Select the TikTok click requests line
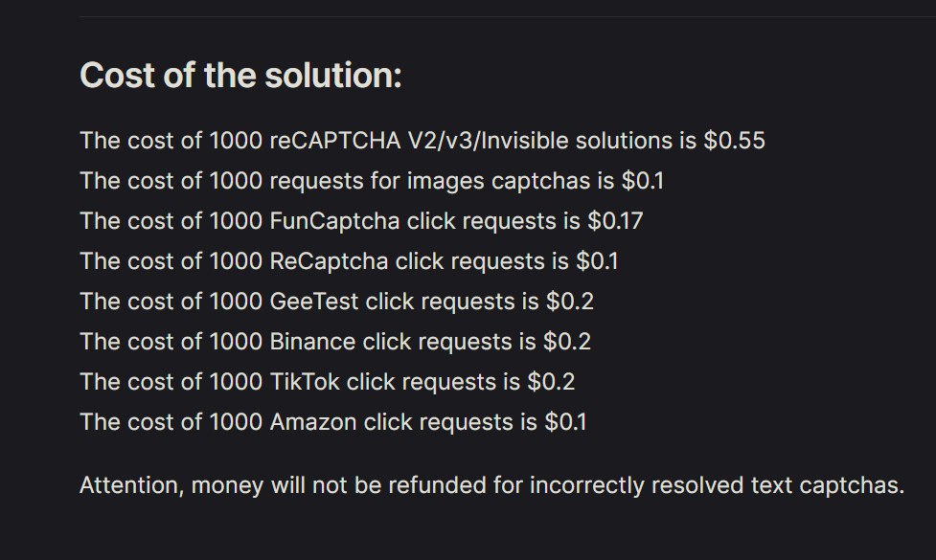Screen dimensions: 936x560 pos(327,382)
